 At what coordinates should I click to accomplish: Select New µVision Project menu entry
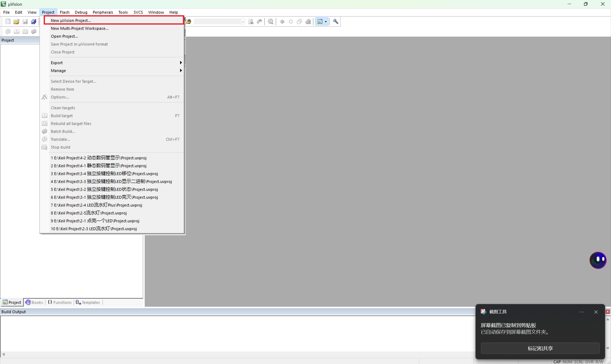pos(71,21)
